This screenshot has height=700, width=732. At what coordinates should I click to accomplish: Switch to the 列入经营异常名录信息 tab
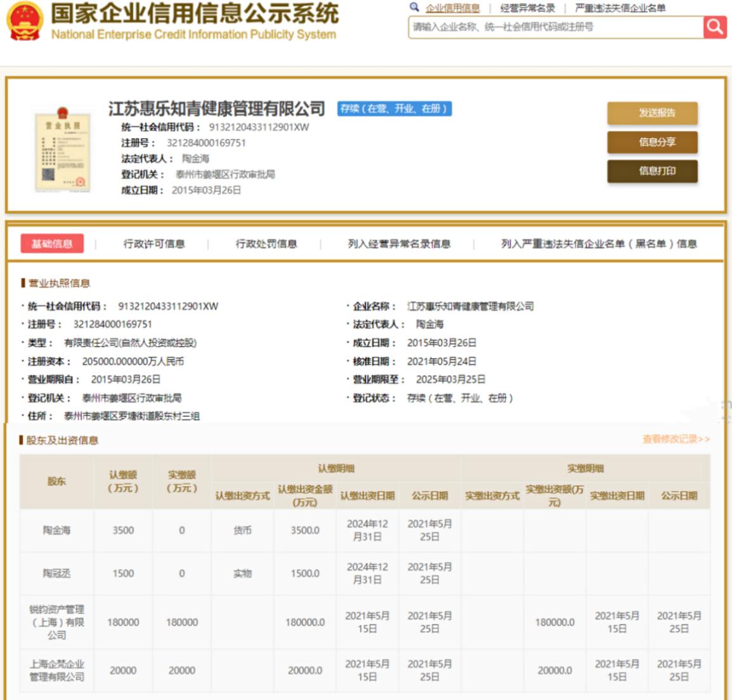(x=399, y=244)
